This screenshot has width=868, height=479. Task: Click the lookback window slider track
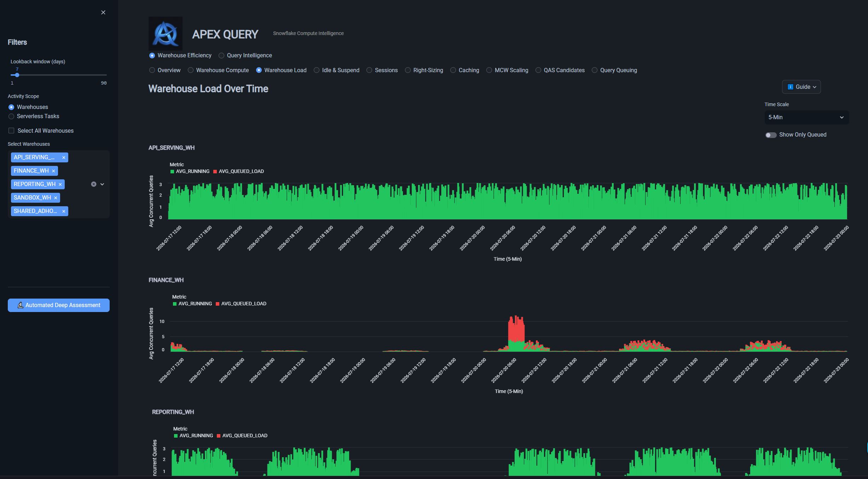click(x=59, y=75)
